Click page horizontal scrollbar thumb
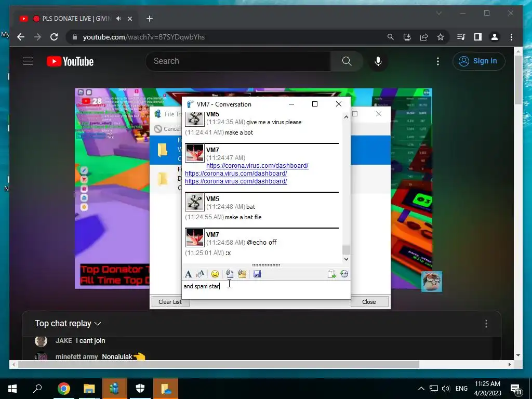 pos(219,364)
